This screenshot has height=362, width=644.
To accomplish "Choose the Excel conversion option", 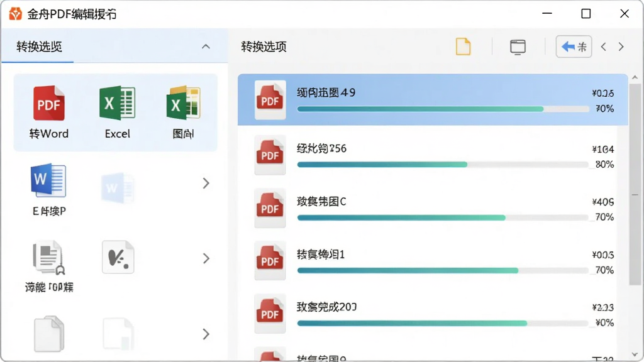I will pos(118,103).
